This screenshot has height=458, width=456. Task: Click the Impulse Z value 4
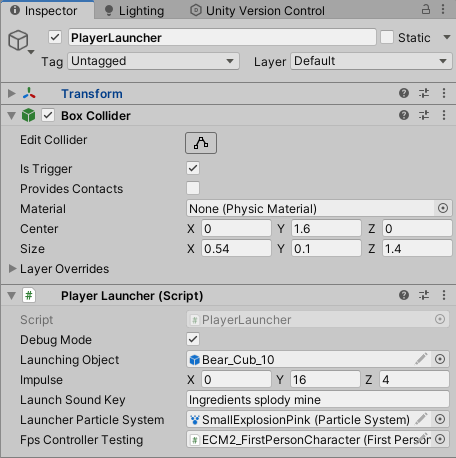pos(414,380)
